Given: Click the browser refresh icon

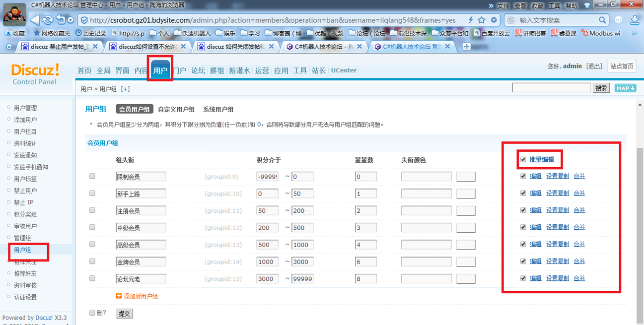Looking at the screenshot, I should [48, 20].
